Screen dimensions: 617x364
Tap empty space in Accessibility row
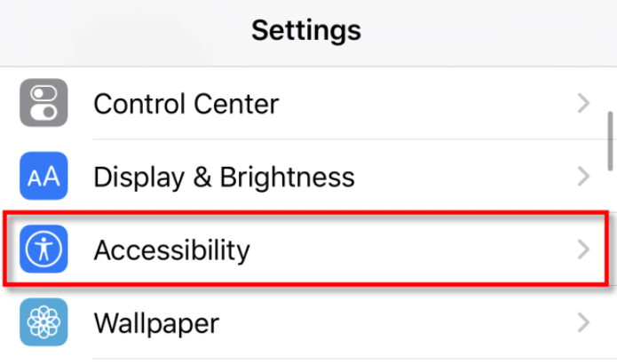point(413,249)
